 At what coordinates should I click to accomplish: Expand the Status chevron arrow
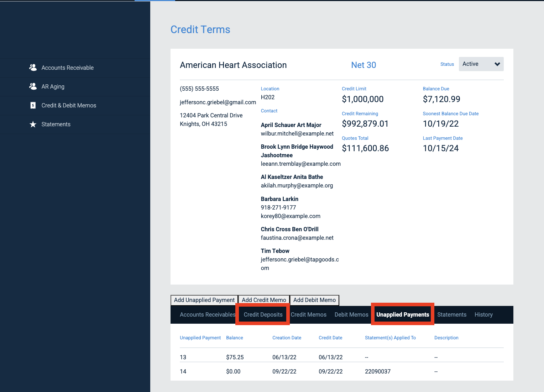pyautogui.click(x=497, y=64)
